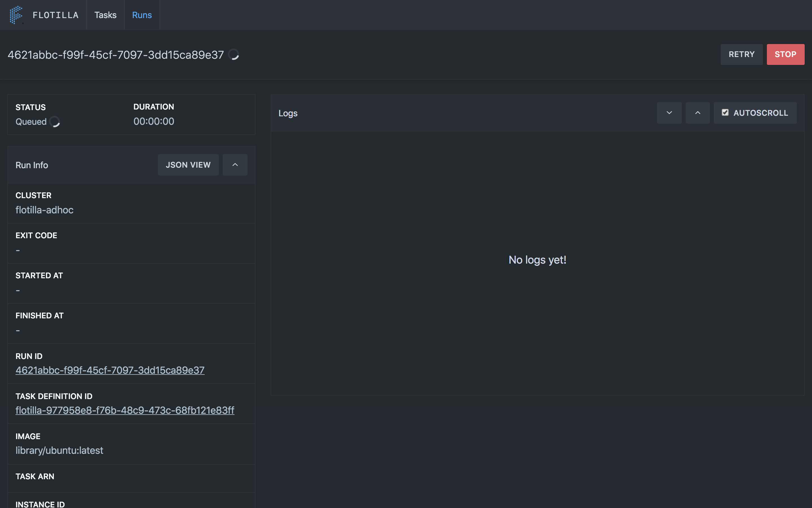Click the 'FINISHED AT' field label
This screenshot has width=812, height=508.
pyautogui.click(x=39, y=316)
